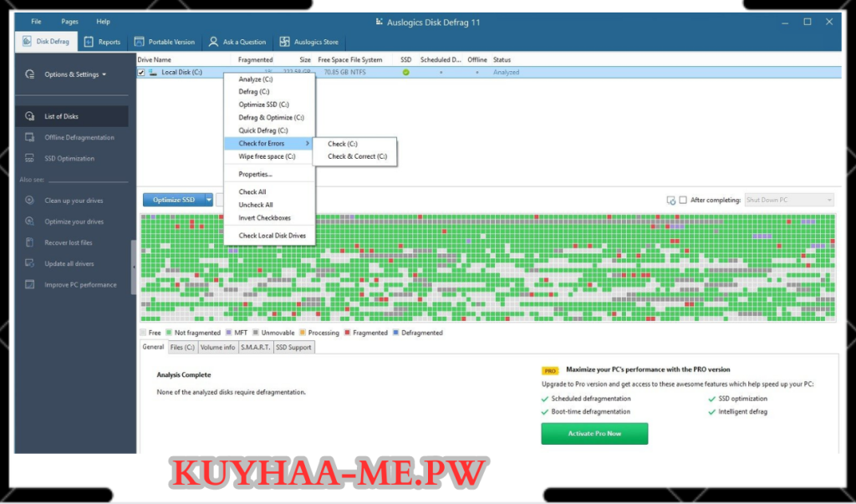
Task: Switch to the Files (C:) tab
Action: [x=182, y=348]
